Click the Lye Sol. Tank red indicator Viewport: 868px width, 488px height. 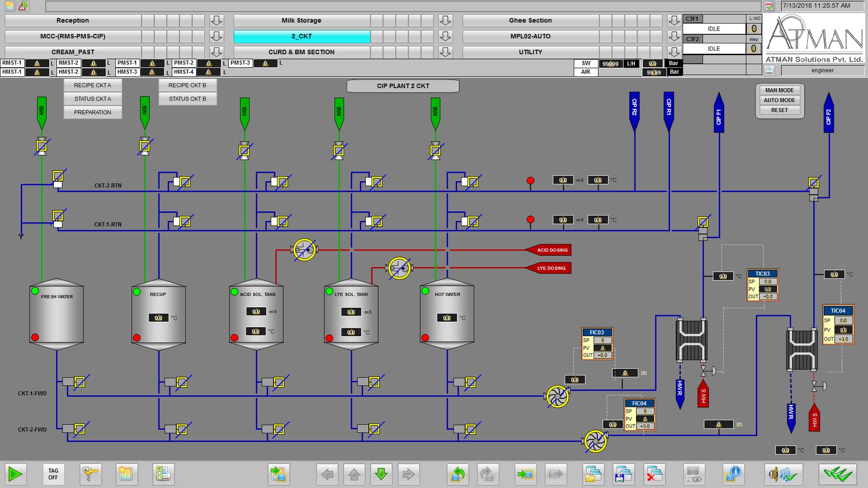click(329, 338)
